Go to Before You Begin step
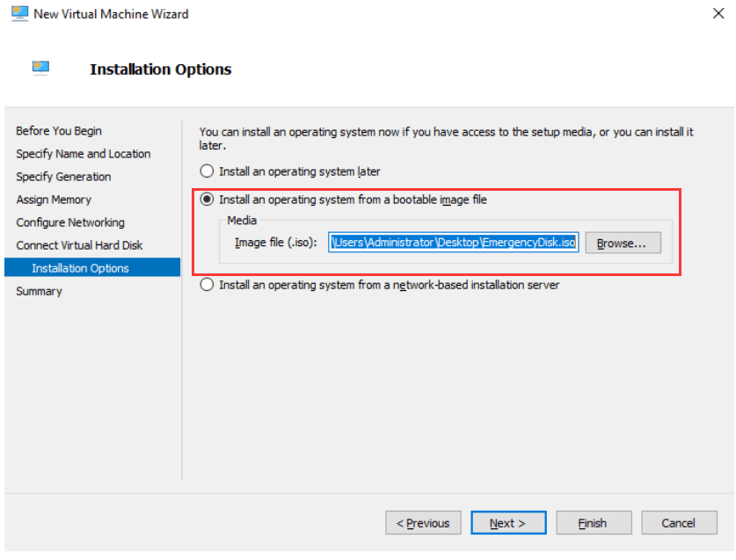 coord(59,131)
